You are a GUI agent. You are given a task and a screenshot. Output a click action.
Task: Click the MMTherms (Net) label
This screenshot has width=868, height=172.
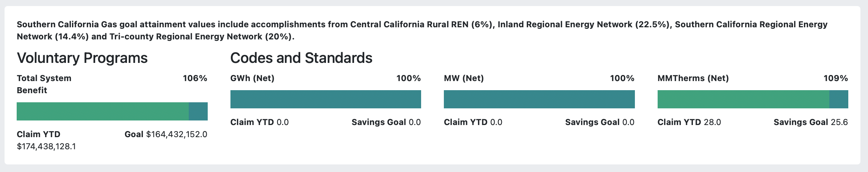click(x=693, y=78)
